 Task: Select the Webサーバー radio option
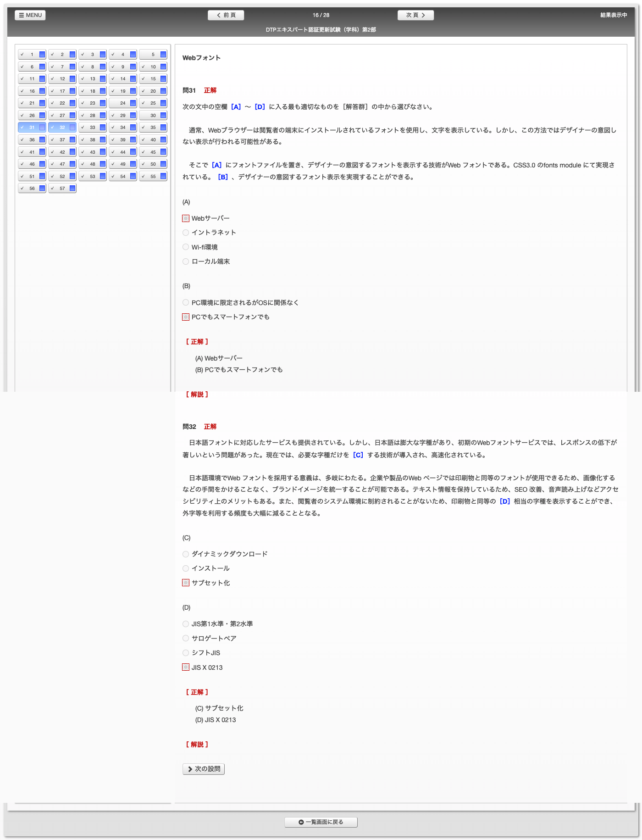(186, 218)
